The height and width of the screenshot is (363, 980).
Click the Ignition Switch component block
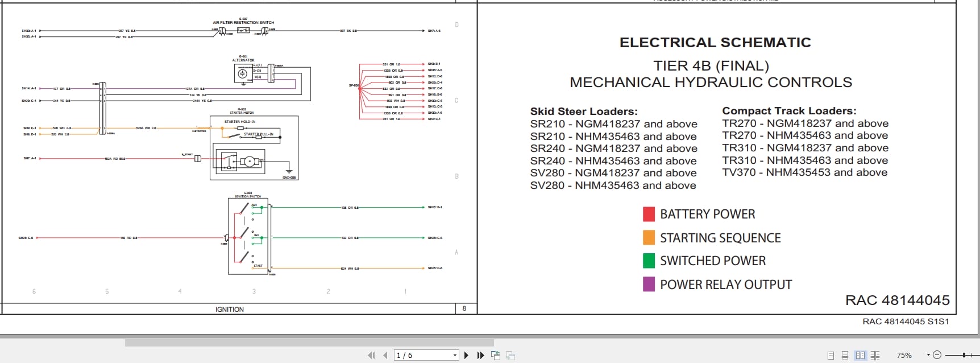(248, 237)
